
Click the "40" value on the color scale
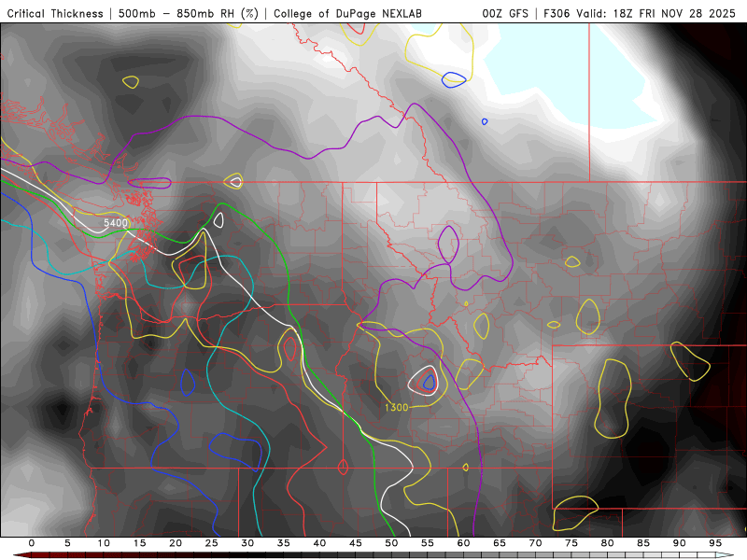click(x=319, y=543)
